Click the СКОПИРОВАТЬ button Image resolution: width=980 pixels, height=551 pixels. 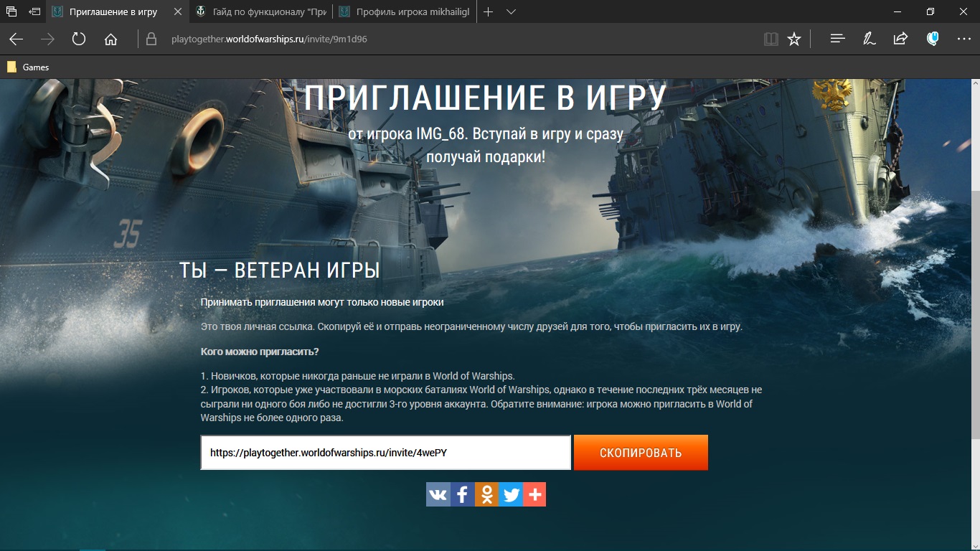tap(641, 453)
